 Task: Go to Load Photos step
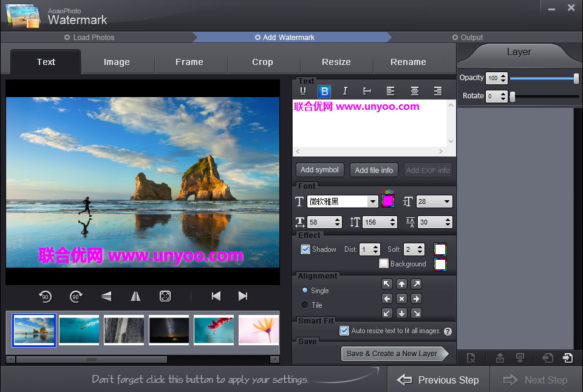[x=89, y=38]
